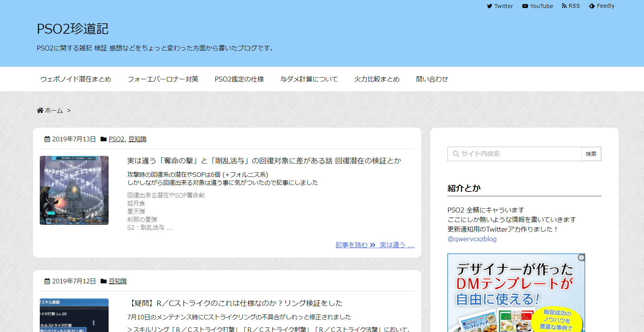Open the Feedly link in top bar
Viewport: 644px width, 332px height.
coord(602,6)
